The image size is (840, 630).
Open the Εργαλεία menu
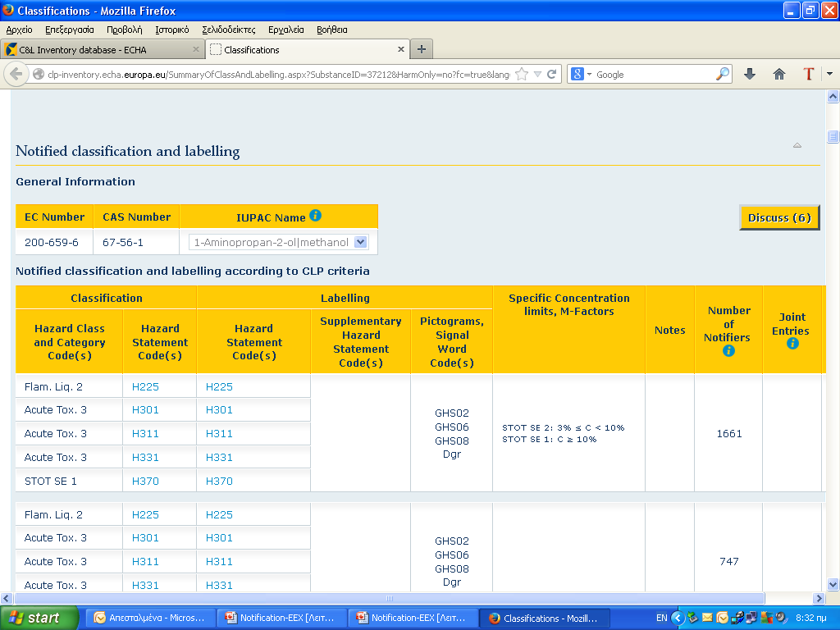coord(286,30)
